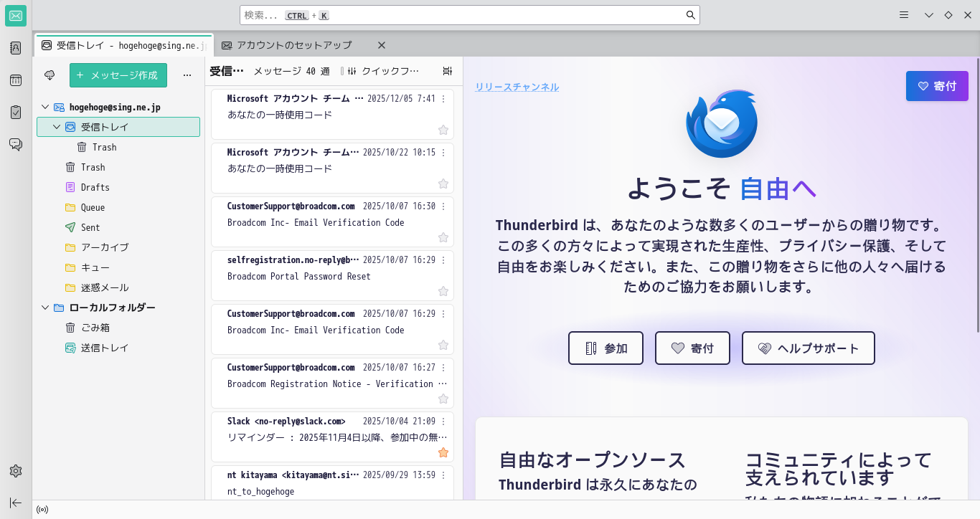The height and width of the screenshot is (519, 980).
Task: Open the Address Book space
Action: (x=16, y=48)
